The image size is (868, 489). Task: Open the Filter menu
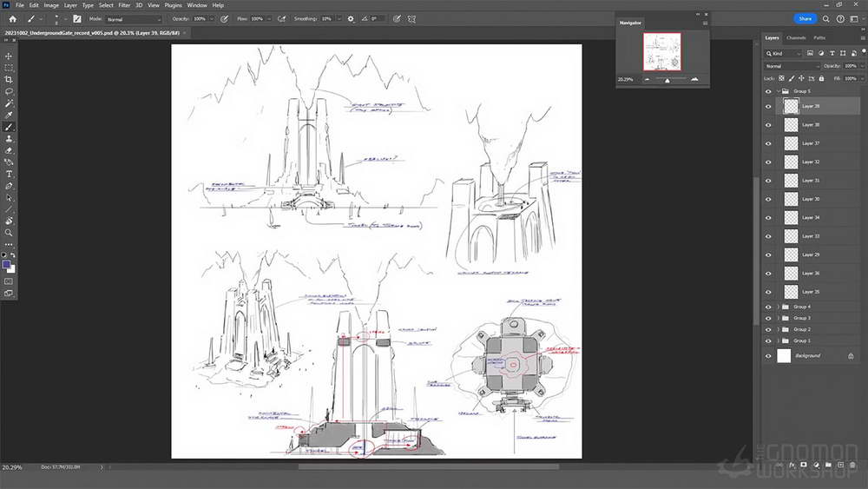pyautogui.click(x=124, y=5)
